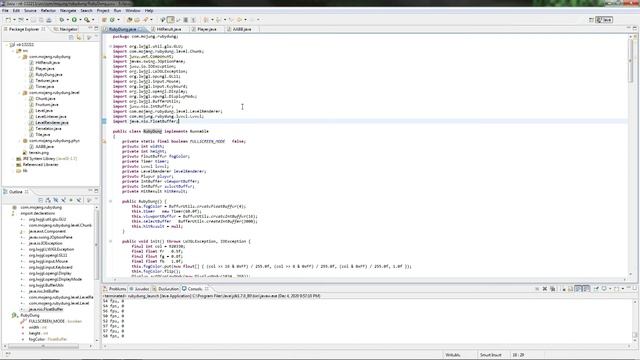Select terrain.png in Package Explorer
Image resolution: width=640 pixels, height=360 pixels.
(x=38, y=153)
